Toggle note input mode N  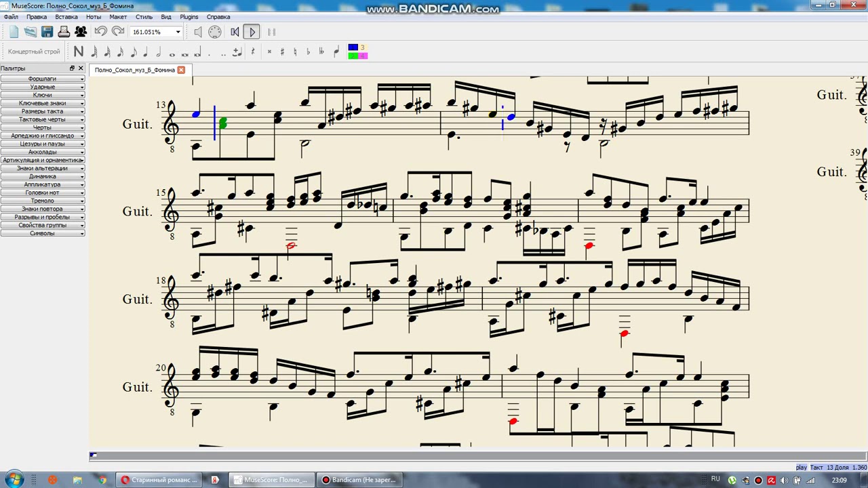pos(79,52)
